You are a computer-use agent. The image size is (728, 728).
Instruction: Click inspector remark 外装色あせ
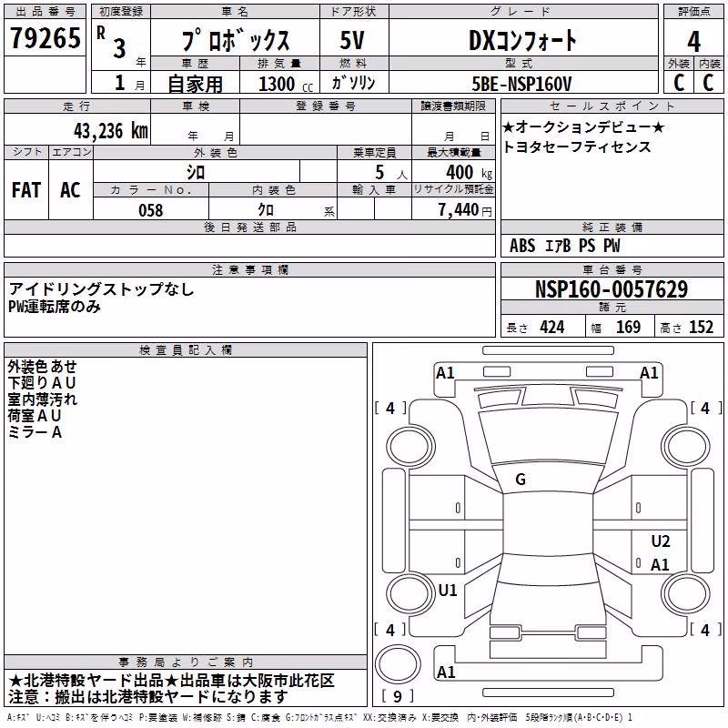42,367
